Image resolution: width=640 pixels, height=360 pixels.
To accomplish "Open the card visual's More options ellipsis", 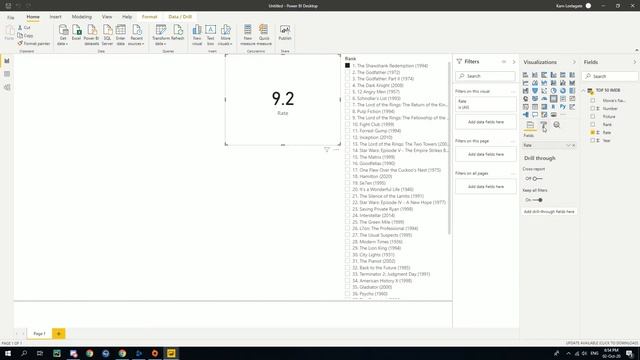I will coord(336,150).
